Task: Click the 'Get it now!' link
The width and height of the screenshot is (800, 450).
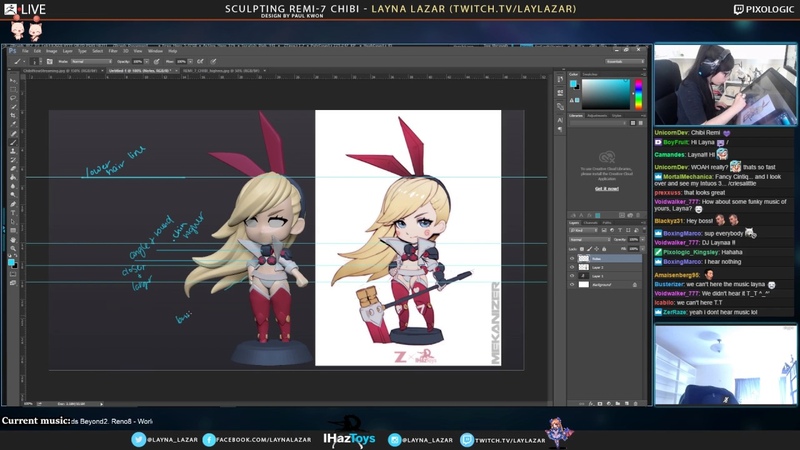Action: [x=606, y=188]
